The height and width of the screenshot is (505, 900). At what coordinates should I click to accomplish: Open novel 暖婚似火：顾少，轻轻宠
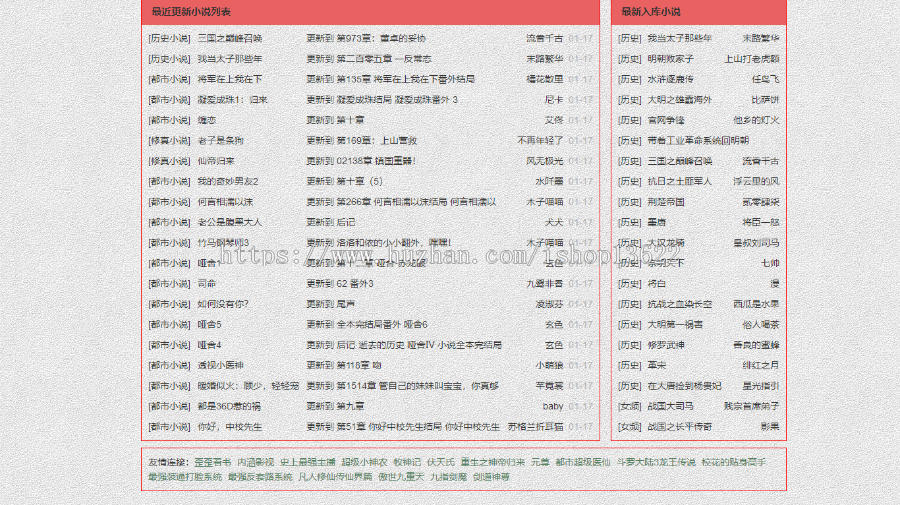pyautogui.click(x=248, y=386)
